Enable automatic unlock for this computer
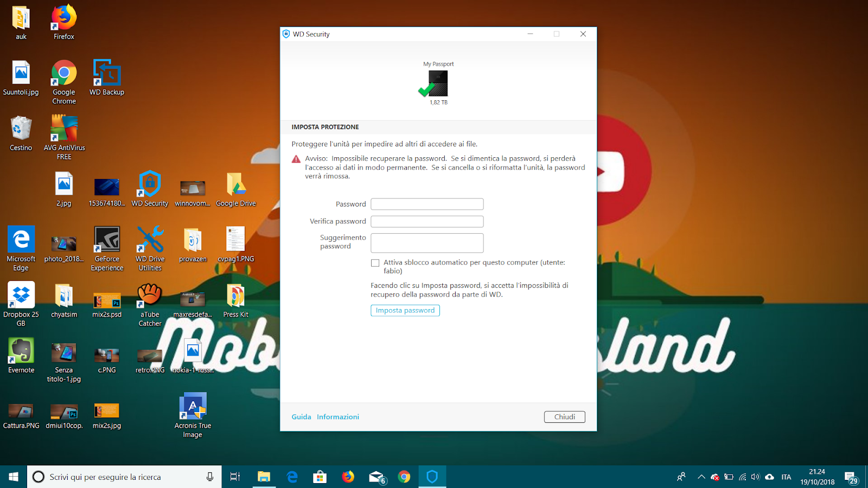 [x=375, y=262]
